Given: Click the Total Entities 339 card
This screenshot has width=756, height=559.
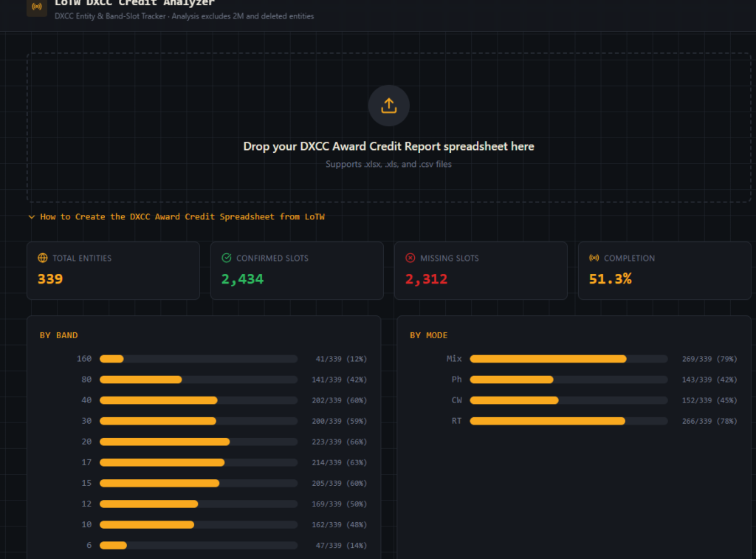Looking at the screenshot, I should (113, 270).
